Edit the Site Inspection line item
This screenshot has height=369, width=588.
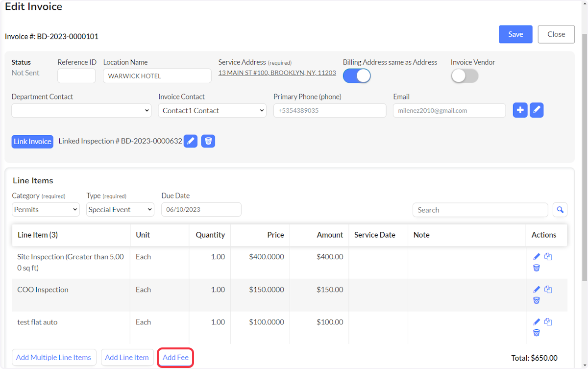click(537, 256)
